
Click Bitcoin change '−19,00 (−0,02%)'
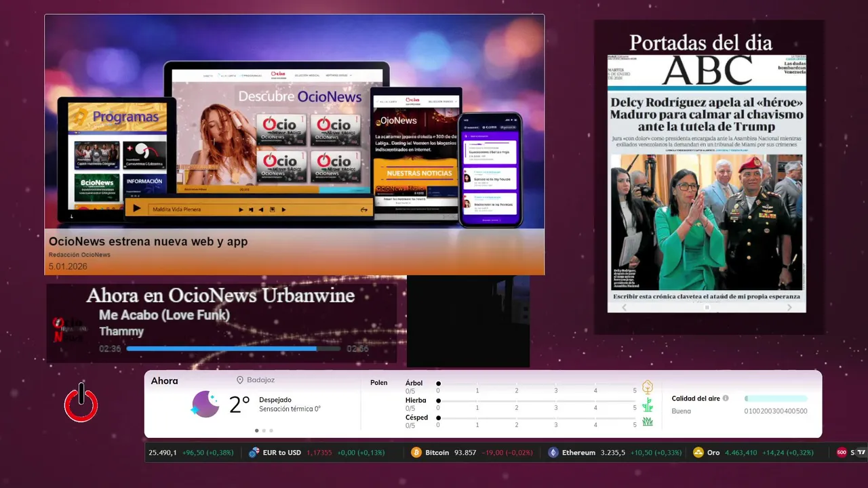coord(507,453)
